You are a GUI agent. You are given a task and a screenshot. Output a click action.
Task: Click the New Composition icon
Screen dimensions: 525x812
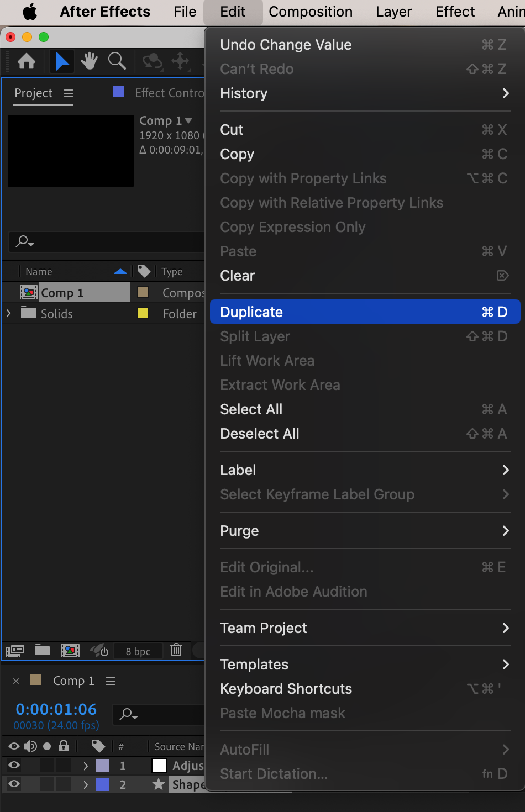tap(70, 650)
